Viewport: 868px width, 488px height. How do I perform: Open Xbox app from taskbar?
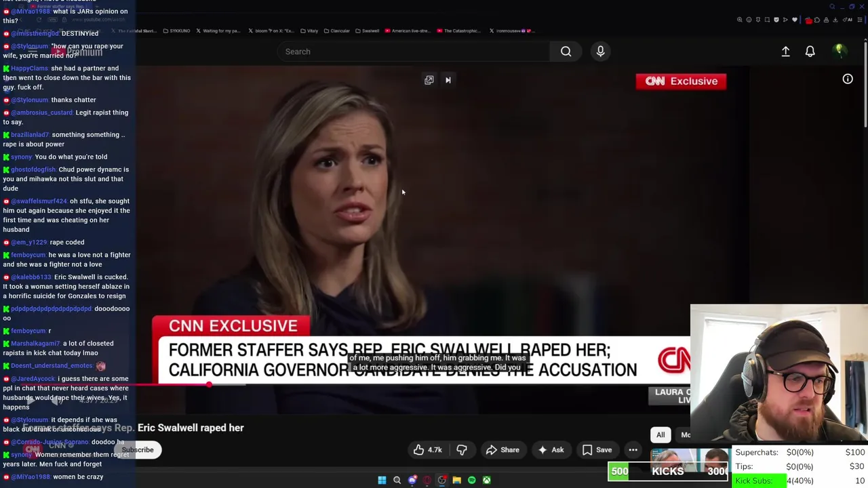(486, 480)
